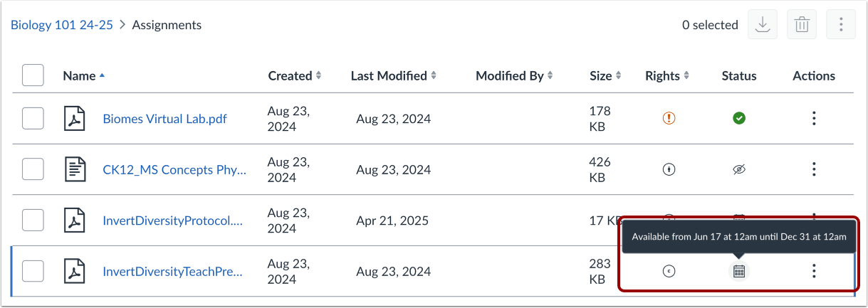Screen dimensions: 868x308
Task: Click the download selected files icon
Action: tap(762, 25)
